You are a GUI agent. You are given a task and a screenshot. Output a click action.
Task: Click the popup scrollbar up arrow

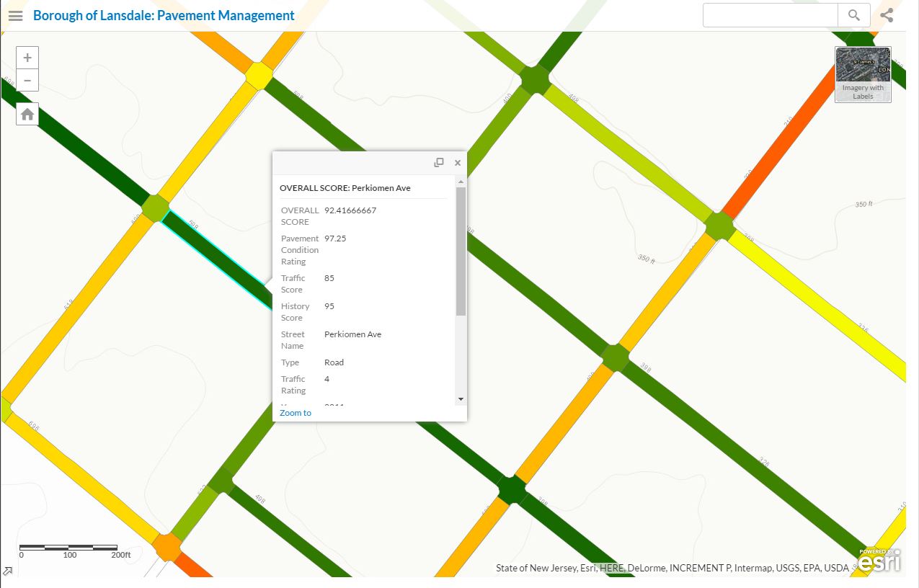tap(461, 181)
